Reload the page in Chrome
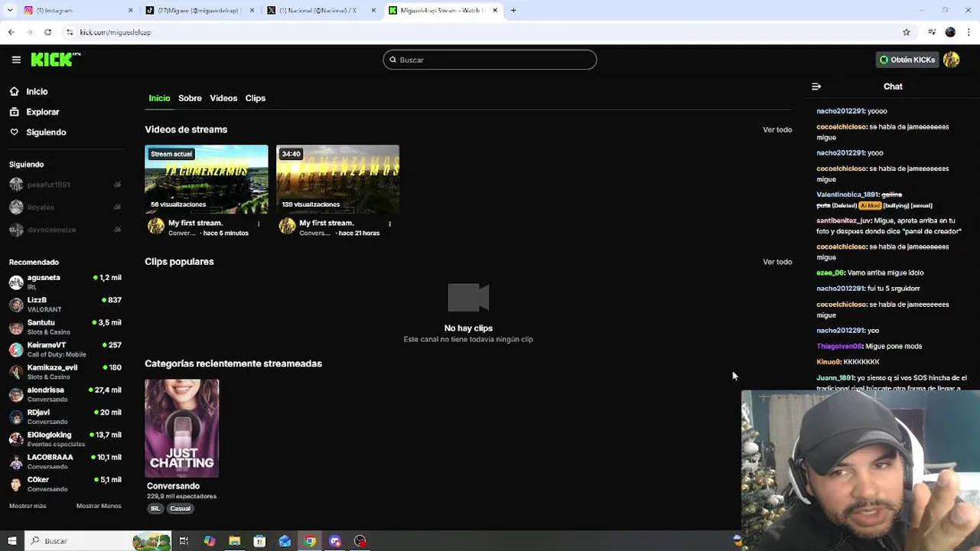The width and height of the screenshot is (980, 551). (x=47, y=32)
